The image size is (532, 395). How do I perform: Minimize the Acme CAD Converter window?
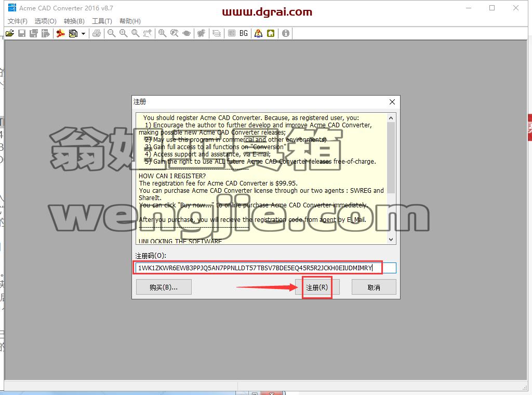(x=469, y=8)
